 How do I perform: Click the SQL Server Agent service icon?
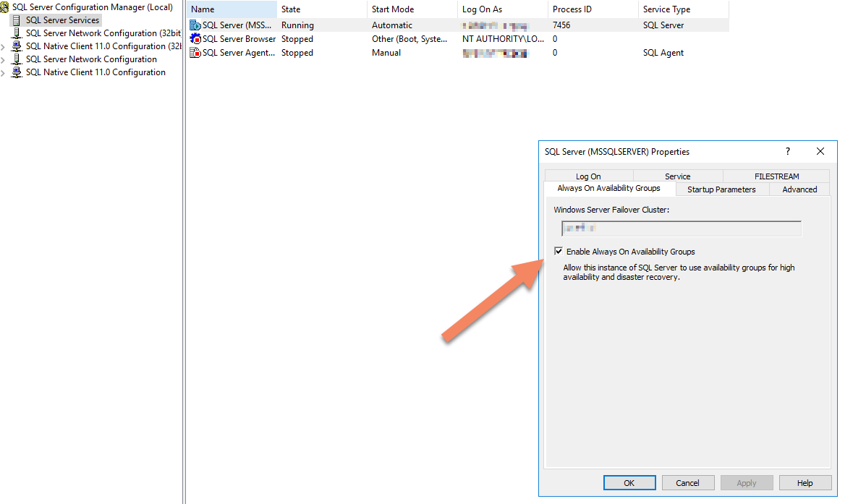tap(195, 53)
